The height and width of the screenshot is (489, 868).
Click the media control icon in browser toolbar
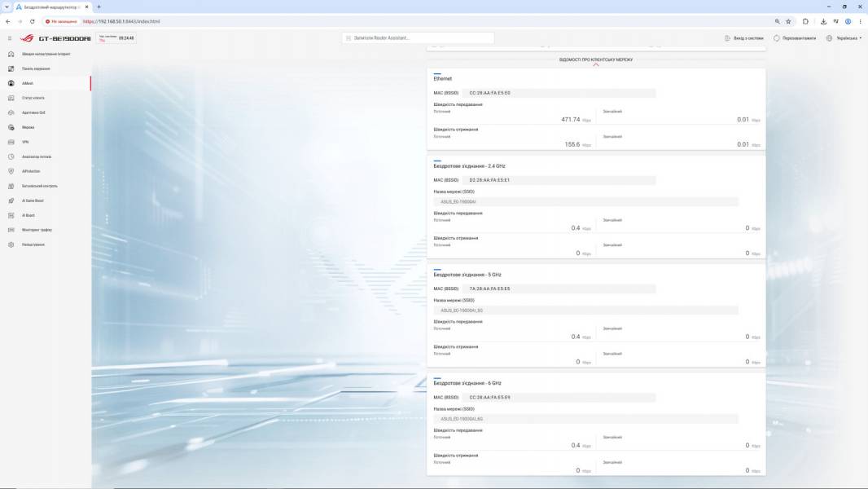[835, 22]
